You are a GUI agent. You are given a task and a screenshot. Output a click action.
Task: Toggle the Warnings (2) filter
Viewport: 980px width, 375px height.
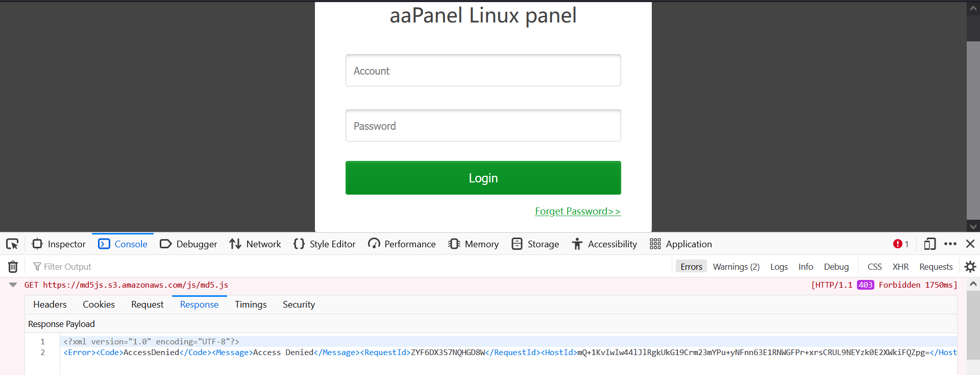(x=736, y=267)
